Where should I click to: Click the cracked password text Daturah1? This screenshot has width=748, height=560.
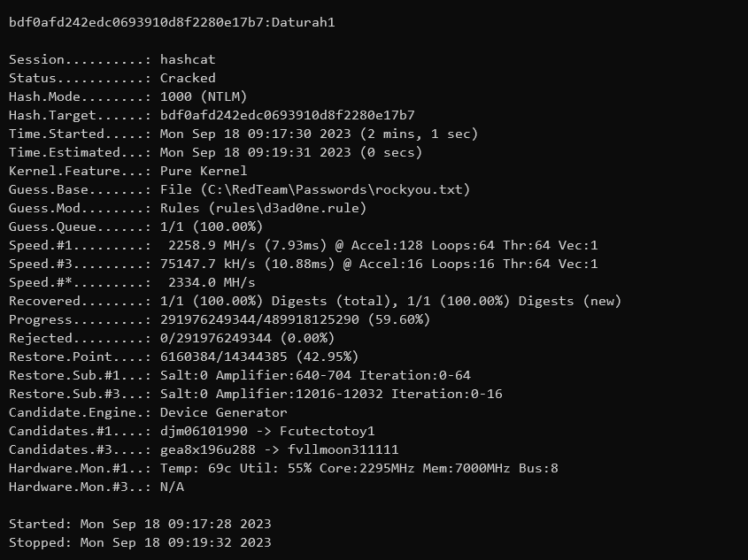point(304,22)
